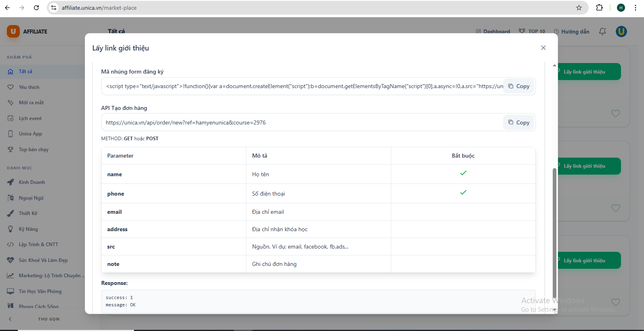The image size is (644, 331).
Task: Open the Chrome three-dot menu
Action: point(636,8)
